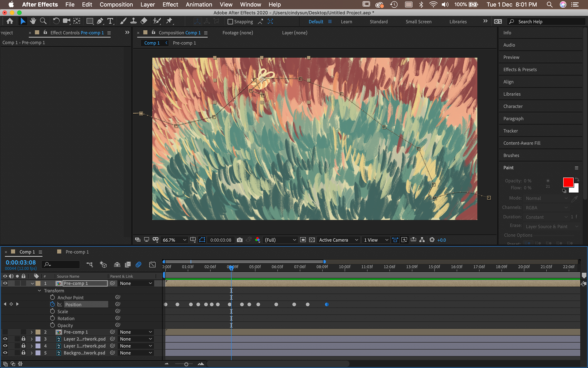Click the Show Channel color icon

[258, 240]
